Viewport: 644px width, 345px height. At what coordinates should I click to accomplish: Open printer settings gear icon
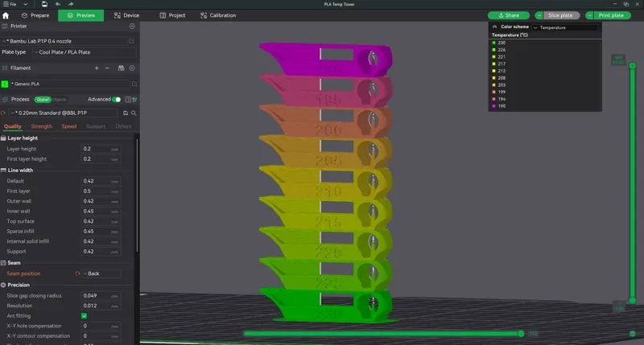[x=132, y=26]
